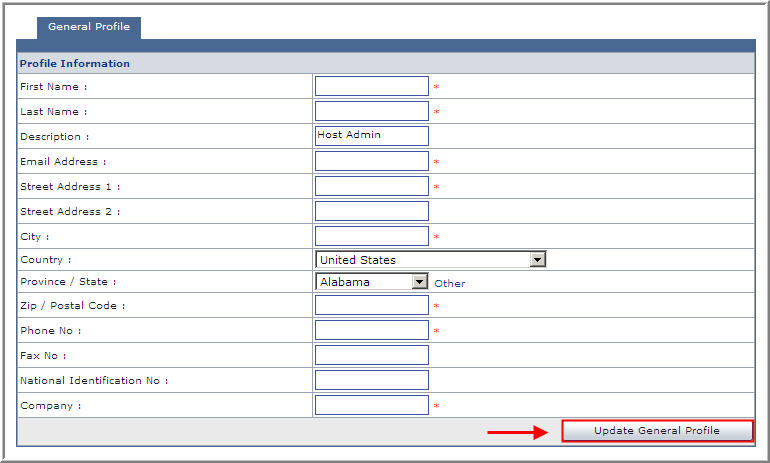Click the First Name input field
Image resolution: width=770 pixels, height=463 pixels.
tap(371, 87)
